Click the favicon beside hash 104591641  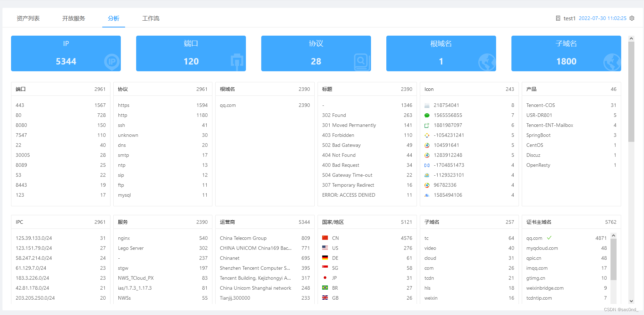click(x=427, y=145)
